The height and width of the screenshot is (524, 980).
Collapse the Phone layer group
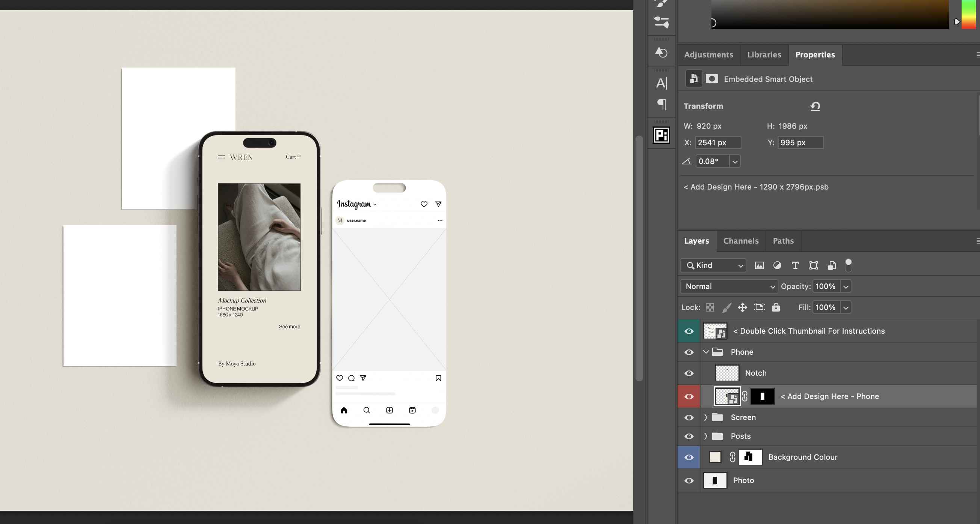(706, 352)
